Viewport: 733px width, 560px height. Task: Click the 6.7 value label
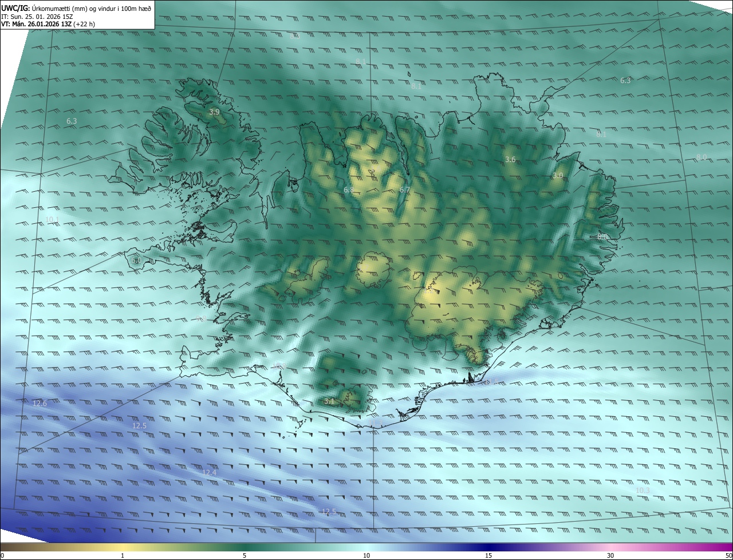point(405,190)
